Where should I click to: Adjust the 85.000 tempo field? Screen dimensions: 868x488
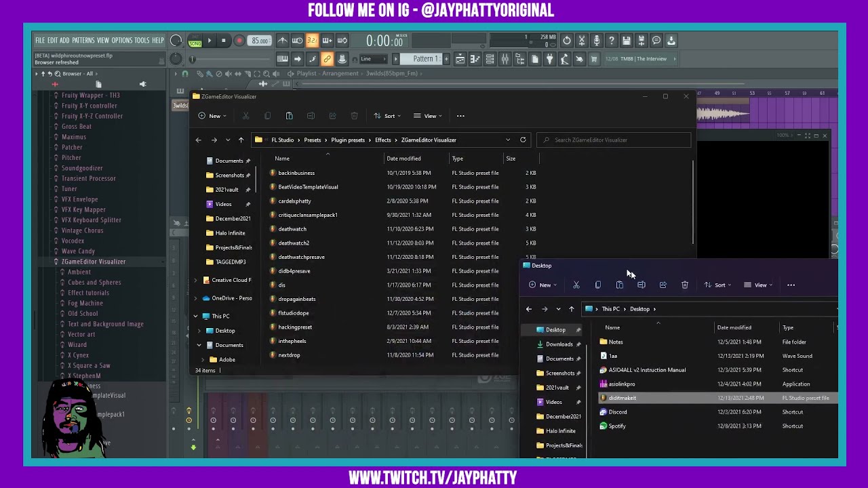tap(260, 41)
